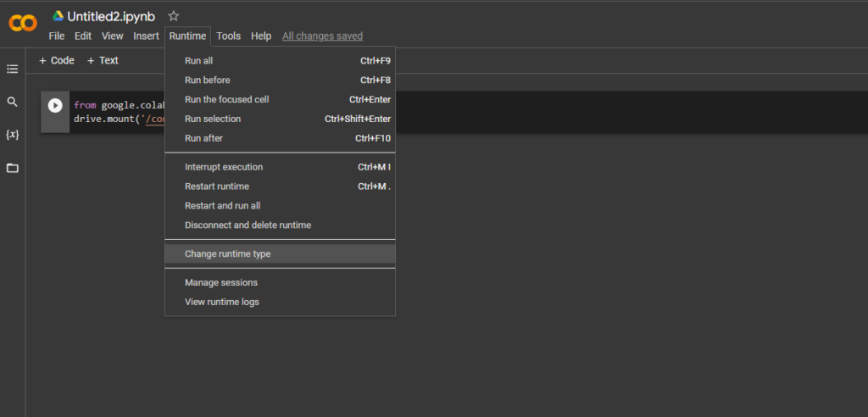Run the cell with play button

click(55, 106)
